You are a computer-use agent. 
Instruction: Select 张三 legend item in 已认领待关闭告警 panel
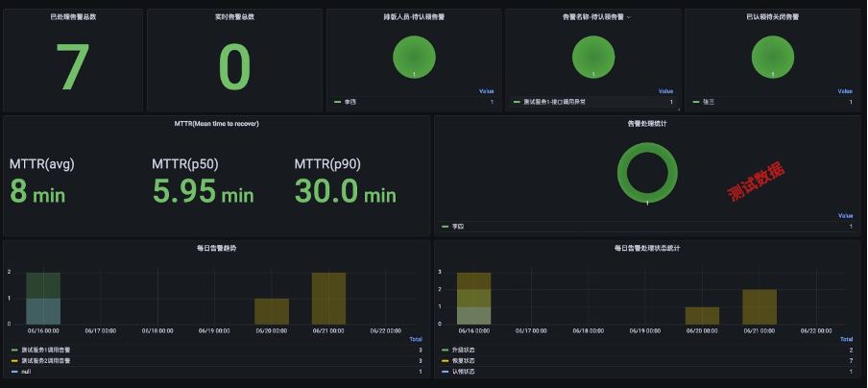[x=709, y=102]
